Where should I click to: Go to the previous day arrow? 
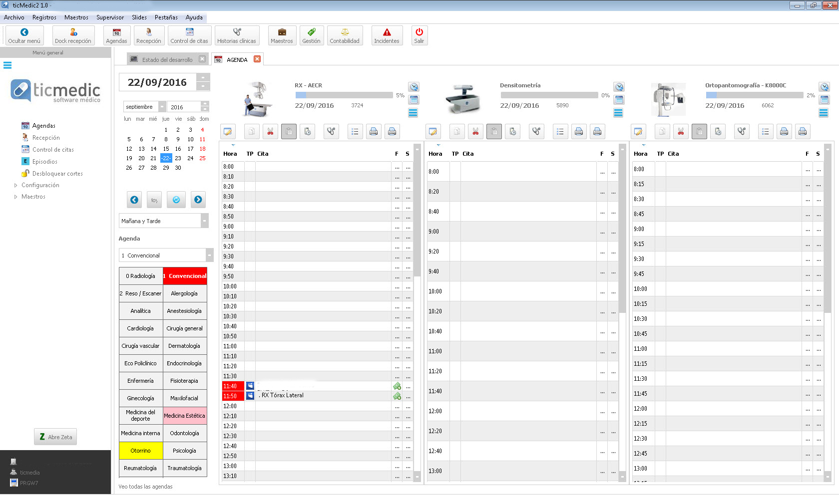134,200
